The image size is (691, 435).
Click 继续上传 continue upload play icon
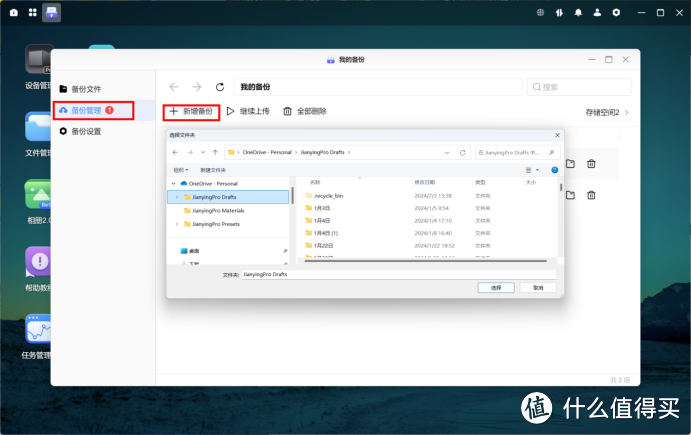(230, 111)
